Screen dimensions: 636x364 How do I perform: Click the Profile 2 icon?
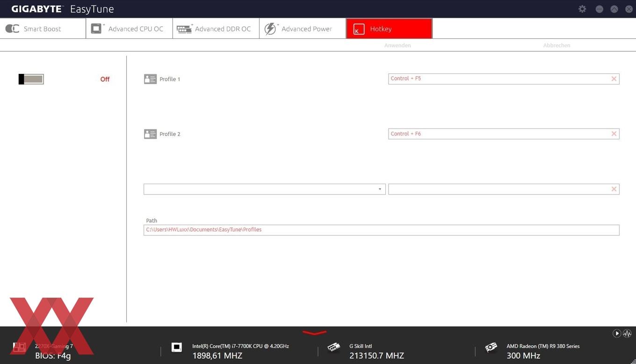pyautogui.click(x=150, y=134)
